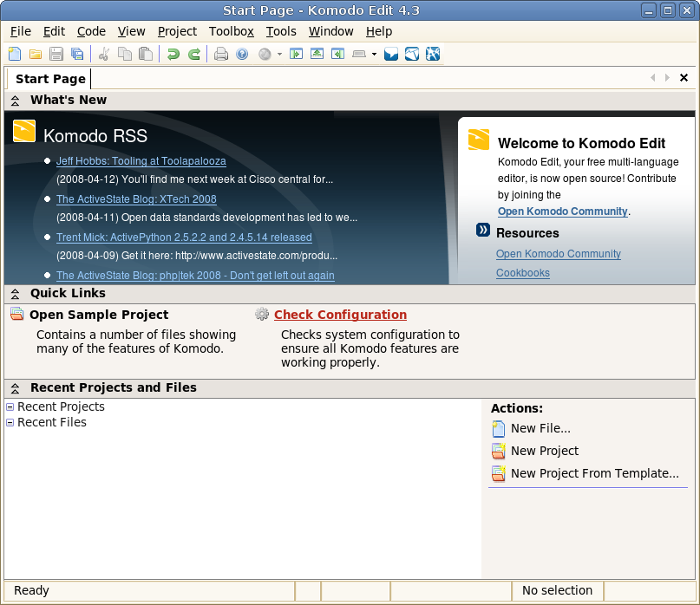
Task: Click the blue map-like toolbar icon
Action: (x=412, y=54)
